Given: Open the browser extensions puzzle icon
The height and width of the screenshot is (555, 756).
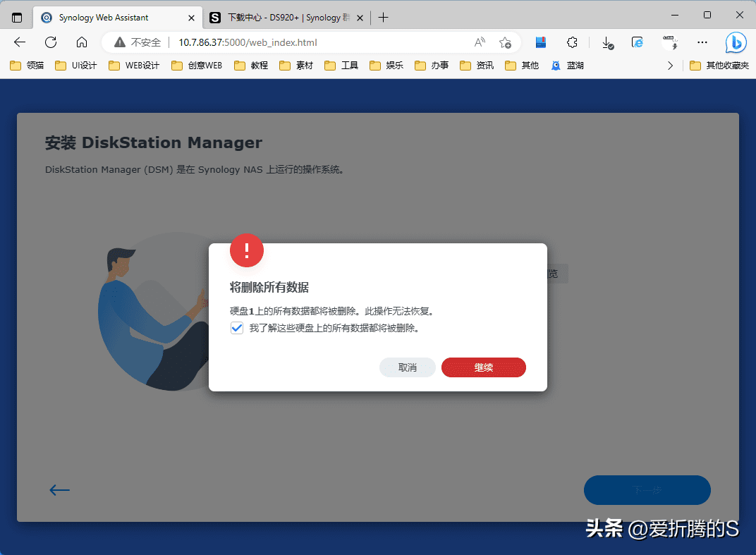Looking at the screenshot, I should click(x=573, y=42).
